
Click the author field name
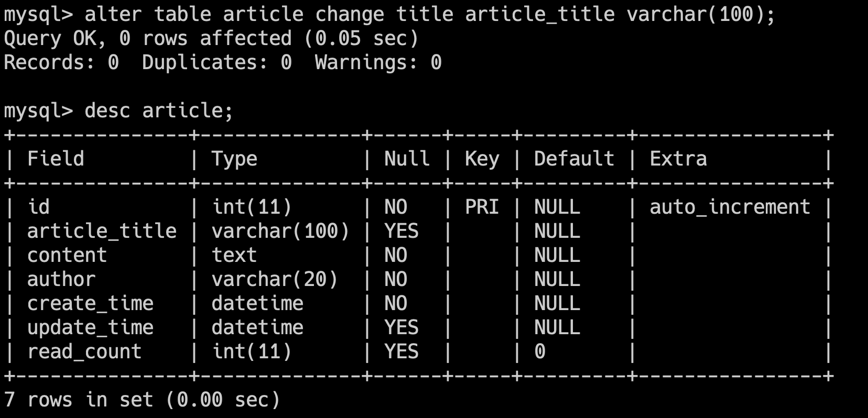[x=61, y=279]
